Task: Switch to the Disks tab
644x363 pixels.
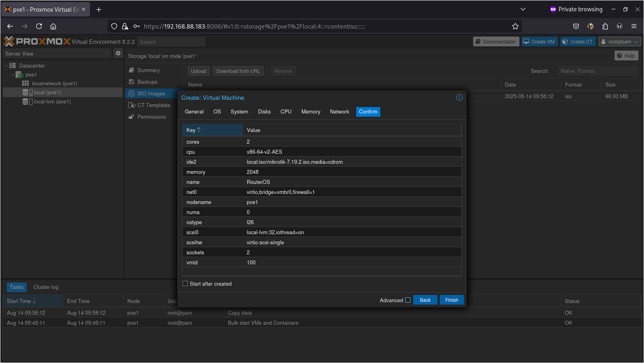Action: [x=264, y=112]
